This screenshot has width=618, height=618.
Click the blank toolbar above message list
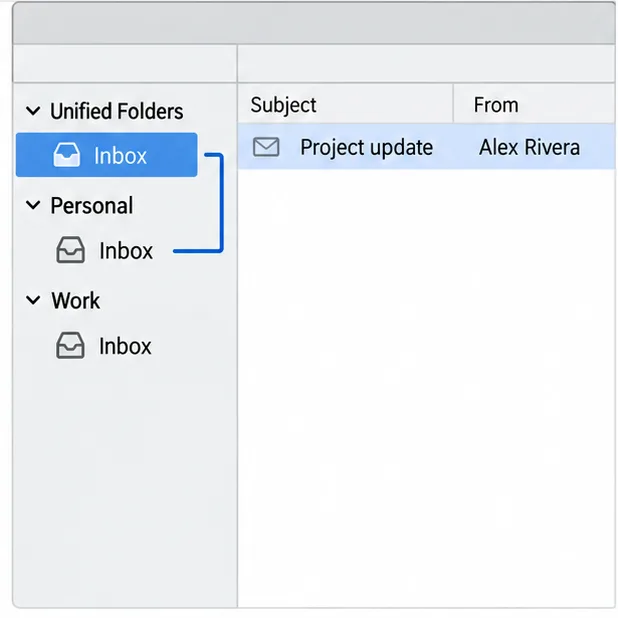point(426,63)
